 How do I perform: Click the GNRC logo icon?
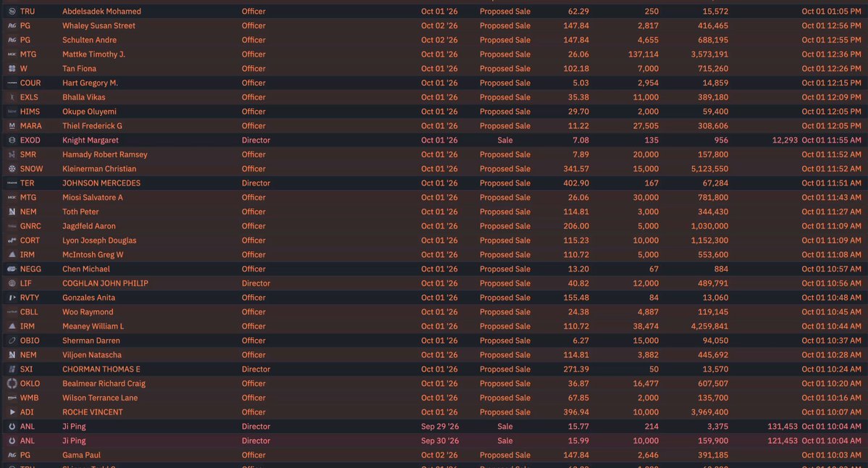tap(12, 227)
